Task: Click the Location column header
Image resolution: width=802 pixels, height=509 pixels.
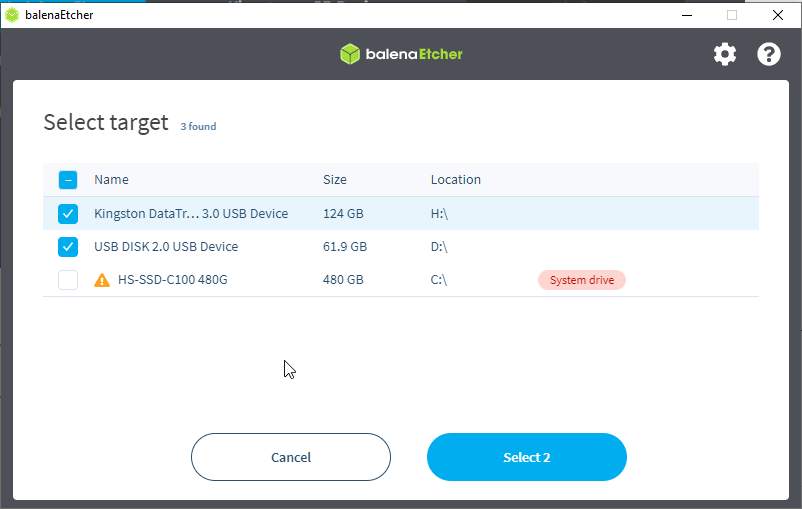Action: click(456, 180)
